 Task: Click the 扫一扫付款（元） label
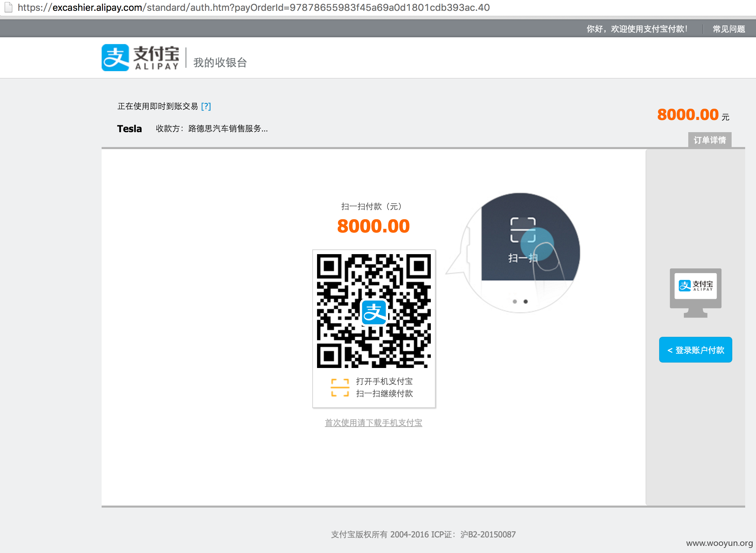373,206
